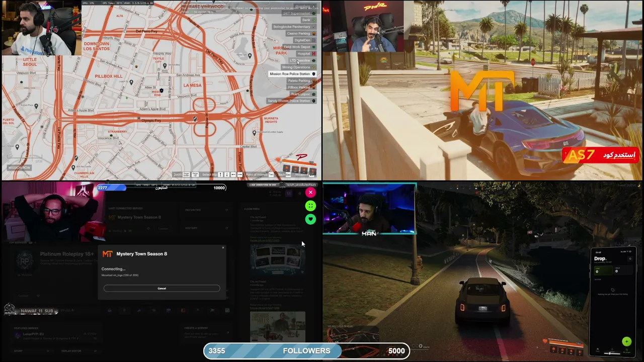This screenshot has height=362, width=644.
Task: Select Build Work Depot on map list
Action: 299,47
